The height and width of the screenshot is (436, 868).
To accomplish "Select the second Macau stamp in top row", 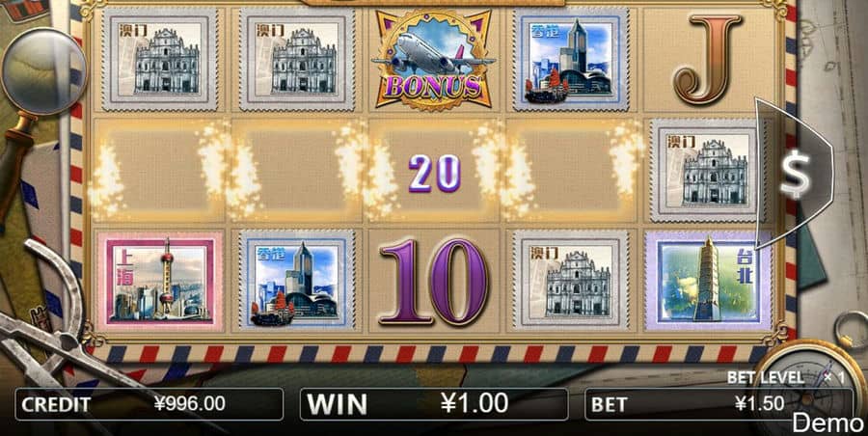I will [297, 59].
